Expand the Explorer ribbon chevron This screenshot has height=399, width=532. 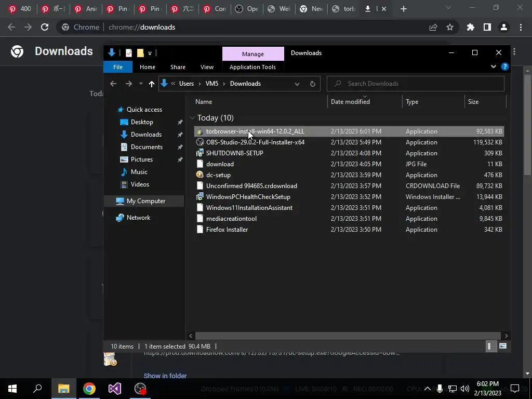tap(494, 67)
